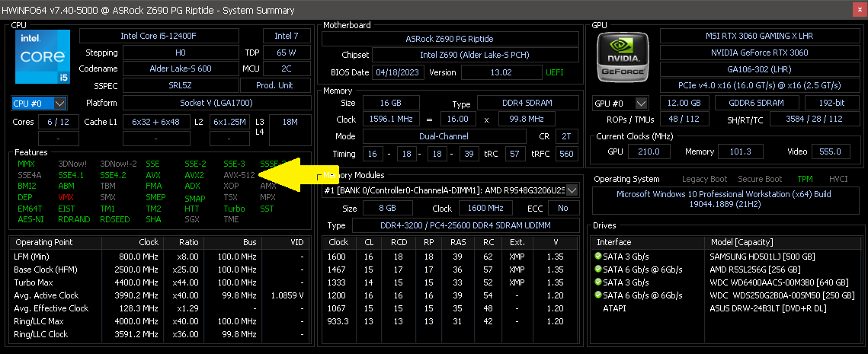
Task: Click the BIOS date 04/18/2023 field
Action: coord(399,72)
